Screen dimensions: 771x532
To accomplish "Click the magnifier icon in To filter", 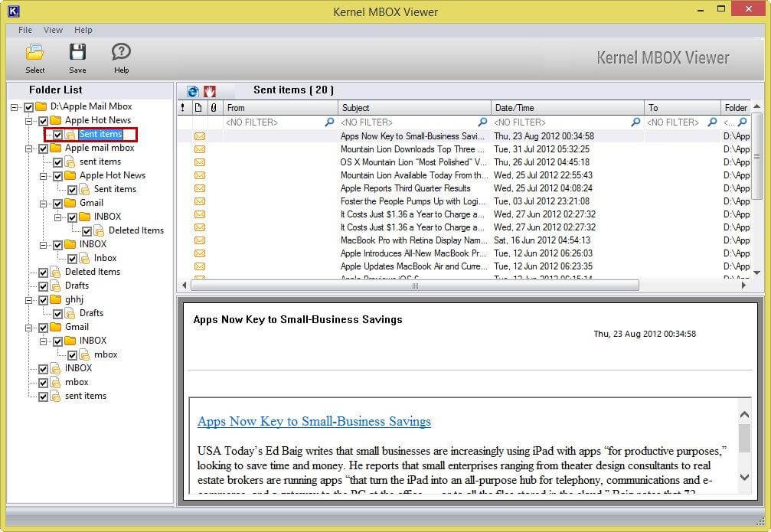I will click(712, 122).
